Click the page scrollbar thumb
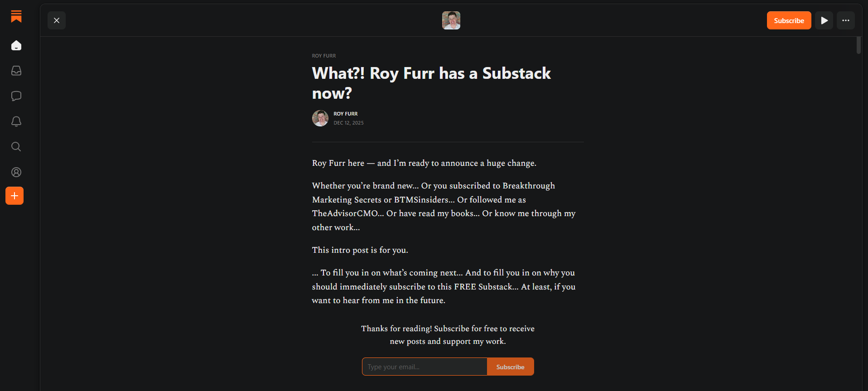Viewport: 868px width, 391px height. tap(858, 45)
